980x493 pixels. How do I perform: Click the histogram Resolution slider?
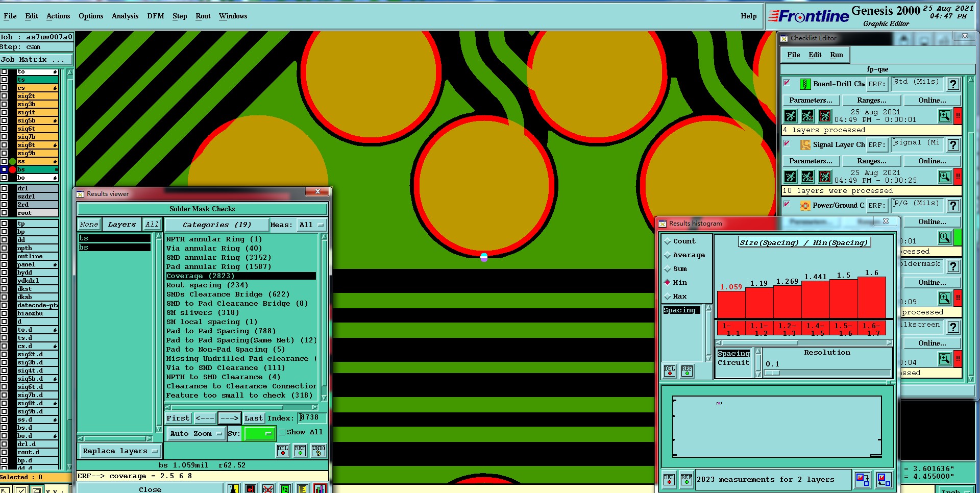pyautogui.click(x=827, y=373)
